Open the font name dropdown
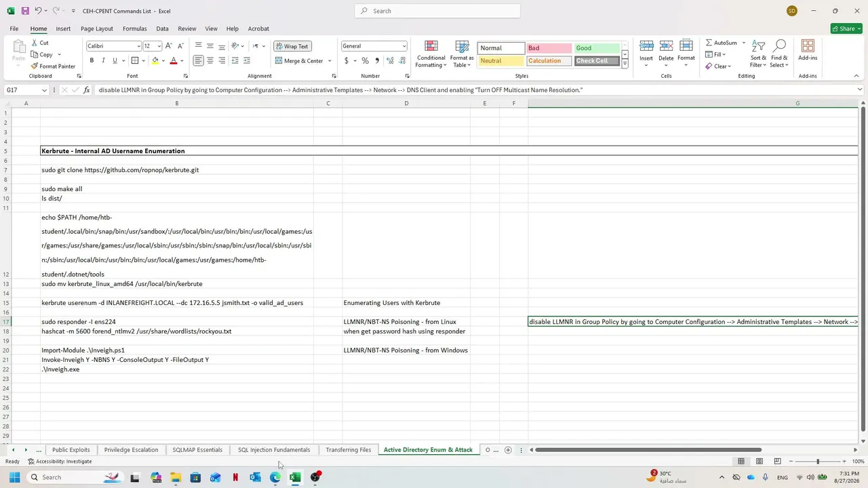Screen dimensions: 868x488 tap(139, 46)
